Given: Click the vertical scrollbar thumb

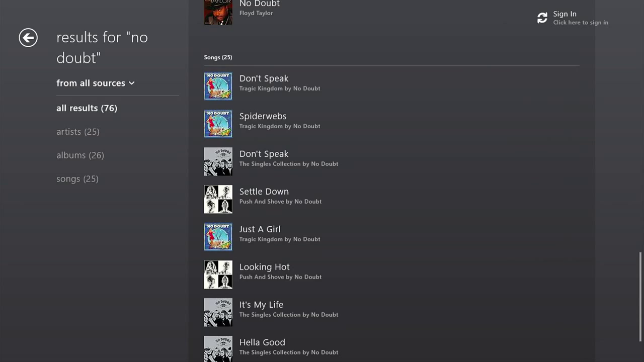Looking at the screenshot, I should (640, 297).
